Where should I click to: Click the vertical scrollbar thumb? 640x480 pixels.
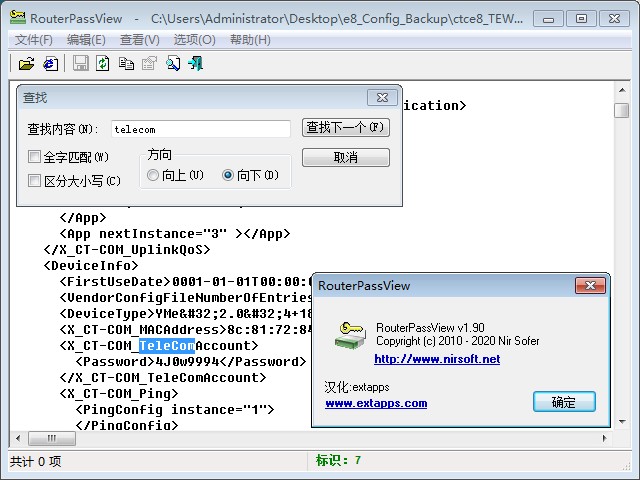point(622,110)
